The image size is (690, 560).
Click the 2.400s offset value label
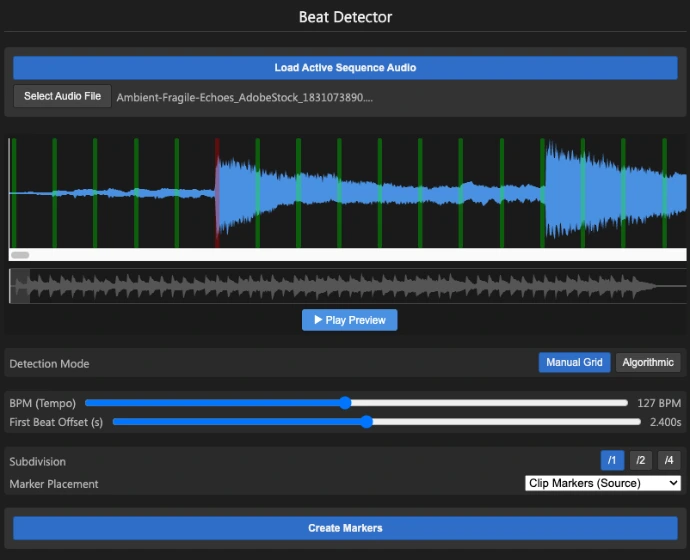pyautogui.click(x=665, y=422)
